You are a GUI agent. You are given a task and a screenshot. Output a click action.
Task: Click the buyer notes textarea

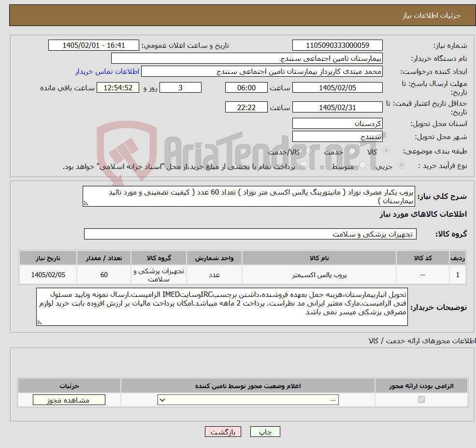(222, 307)
